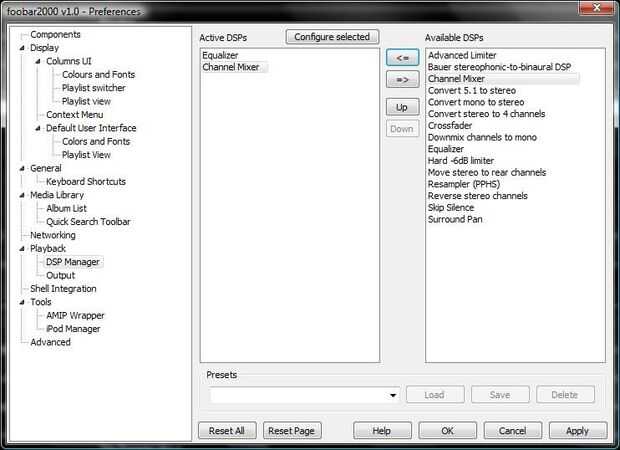Remove active DSP with => button
The height and width of the screenshot is (450, 620).
tap(402, 79)
